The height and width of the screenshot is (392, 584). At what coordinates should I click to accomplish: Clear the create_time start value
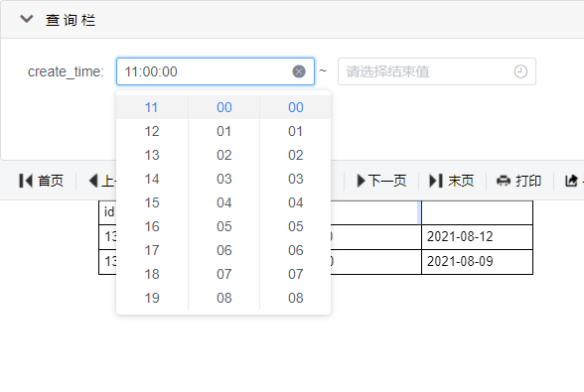point(299,71)
